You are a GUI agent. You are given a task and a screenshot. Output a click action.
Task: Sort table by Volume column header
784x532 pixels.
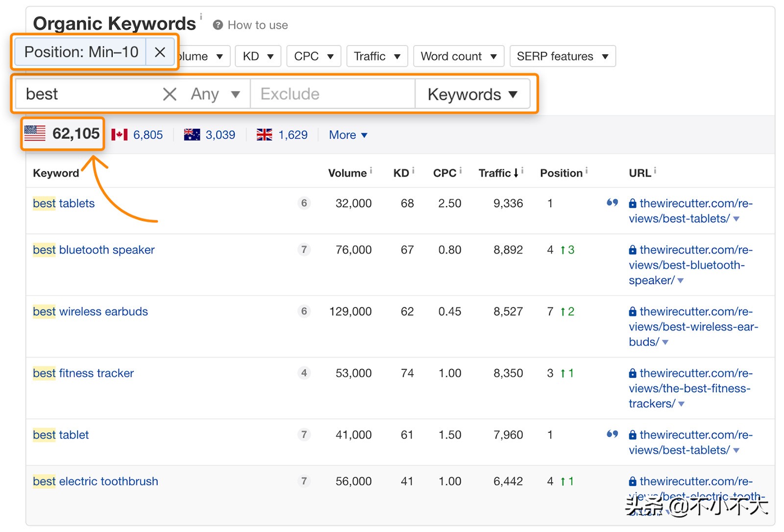click(347, 173)
